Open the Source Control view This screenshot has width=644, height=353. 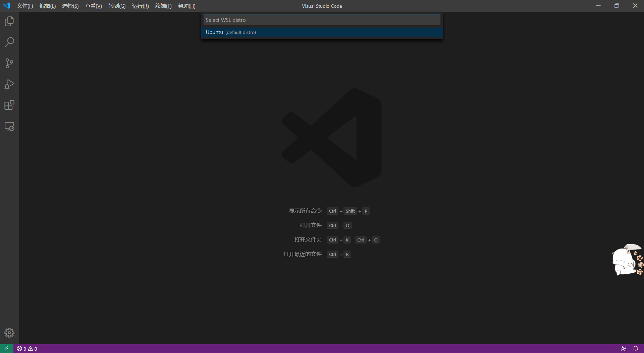click(9, 63)
